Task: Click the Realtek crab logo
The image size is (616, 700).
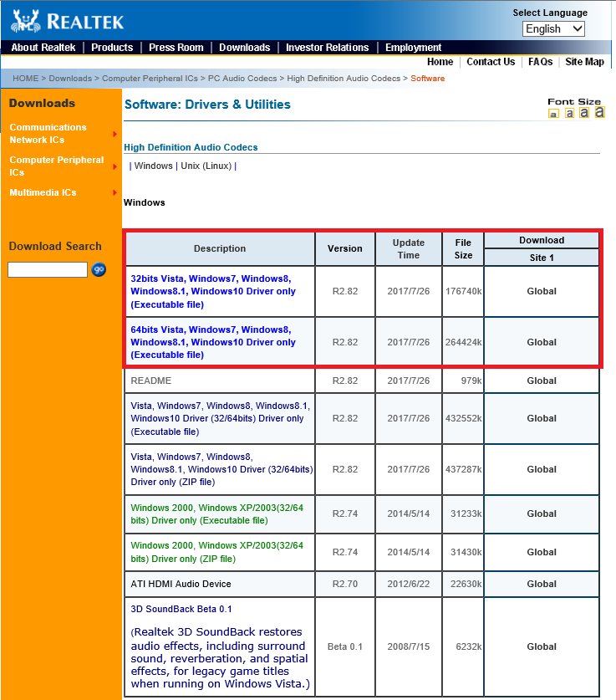Action: coord(26,21)
